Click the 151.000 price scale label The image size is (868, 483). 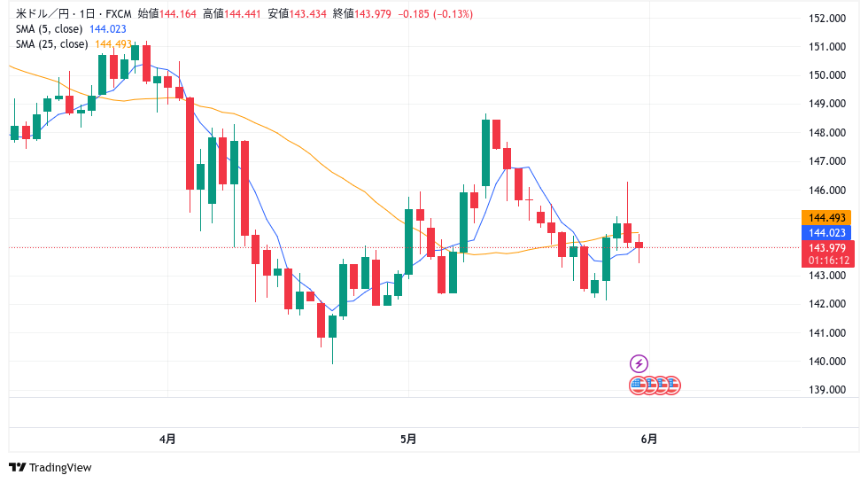(827, 46)
